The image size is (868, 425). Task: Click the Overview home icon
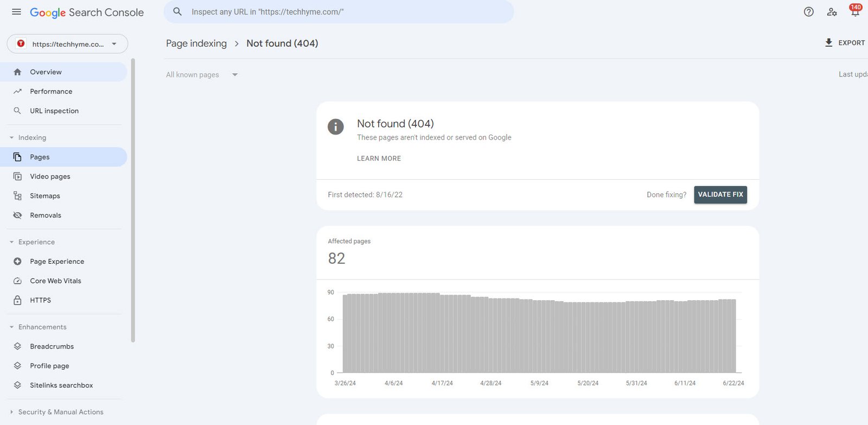[x=17, y=72]
